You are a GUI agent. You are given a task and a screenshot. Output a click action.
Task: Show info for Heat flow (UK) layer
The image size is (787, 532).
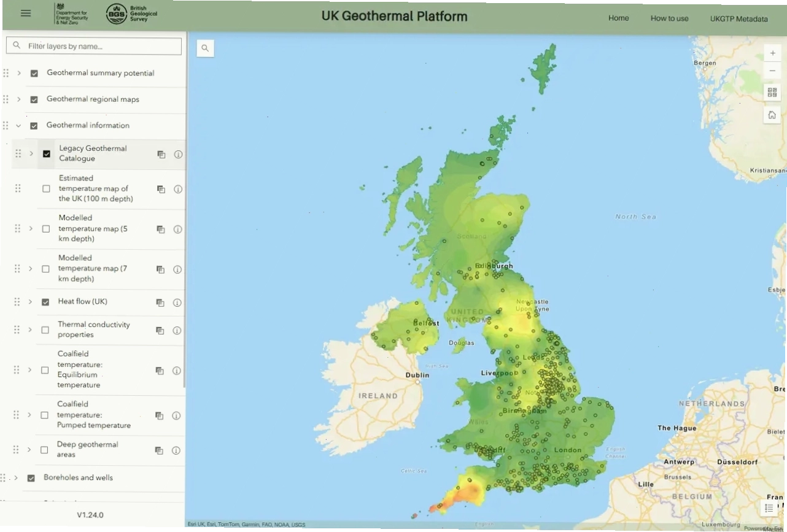[177, 303]
